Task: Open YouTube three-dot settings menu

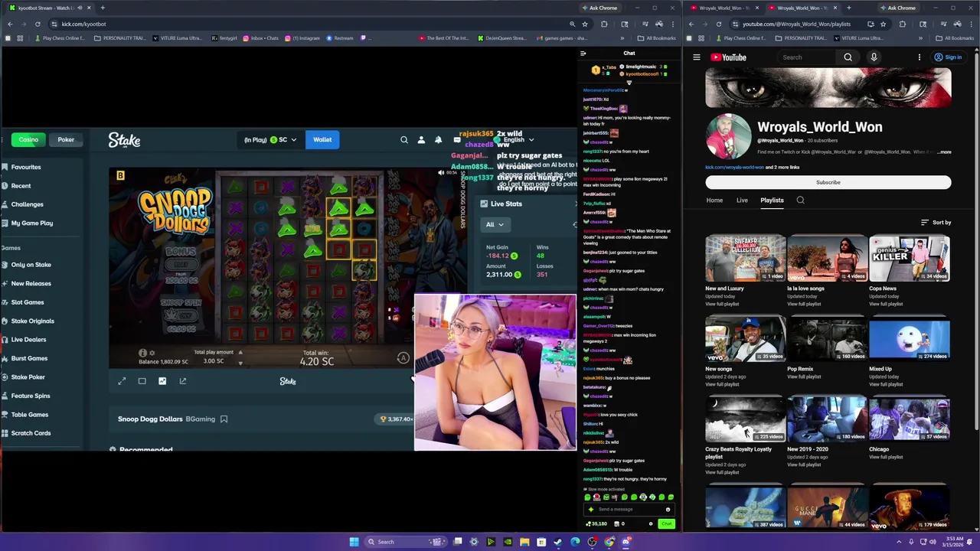Action: tap(920, 57)
